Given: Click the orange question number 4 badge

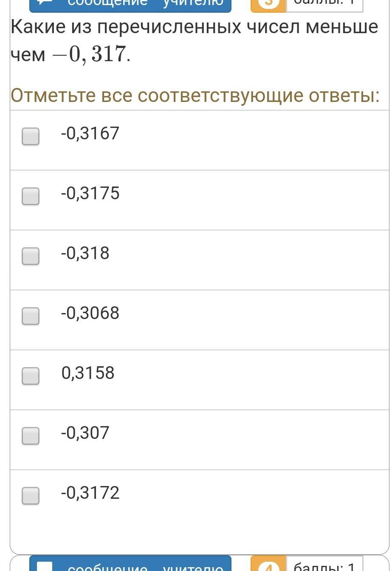Looking at the screenshot, I should 268,565.
